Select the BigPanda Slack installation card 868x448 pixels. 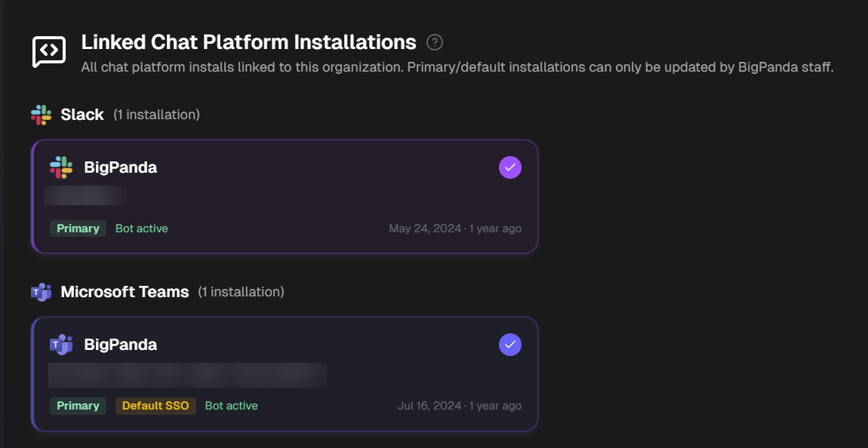pos(283,196)
